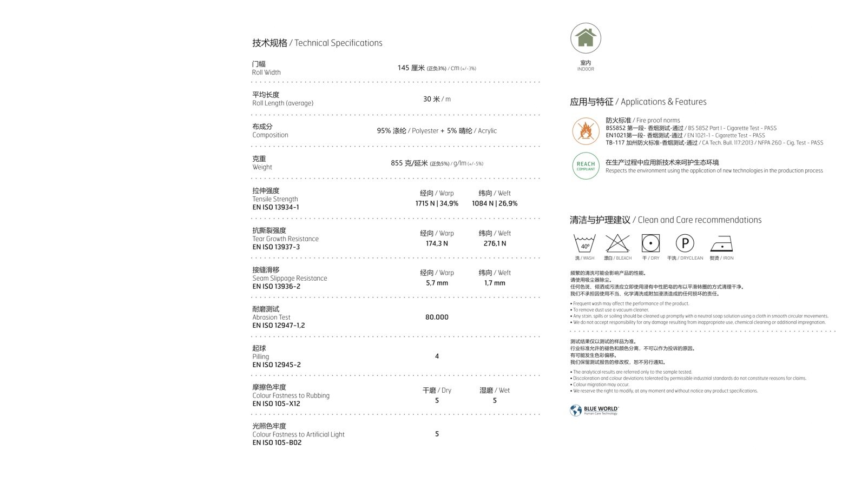Screen dimensions: 868x489
Task: Click the abrasion value 80.000
Action: click(437, 317)
